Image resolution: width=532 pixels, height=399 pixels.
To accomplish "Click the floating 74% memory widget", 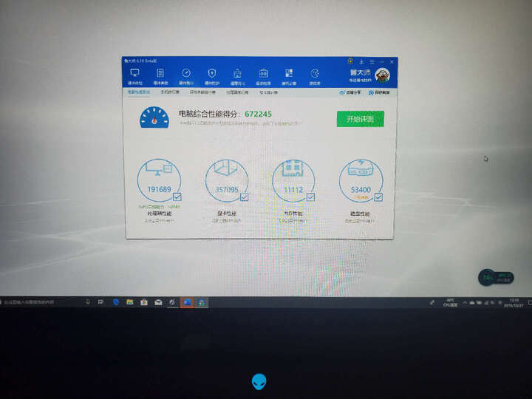I will 496,278.
